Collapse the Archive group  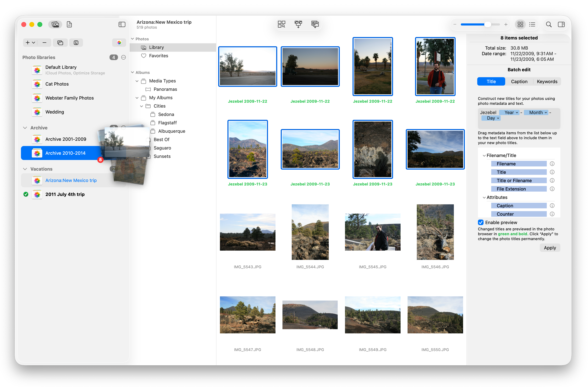25,128
